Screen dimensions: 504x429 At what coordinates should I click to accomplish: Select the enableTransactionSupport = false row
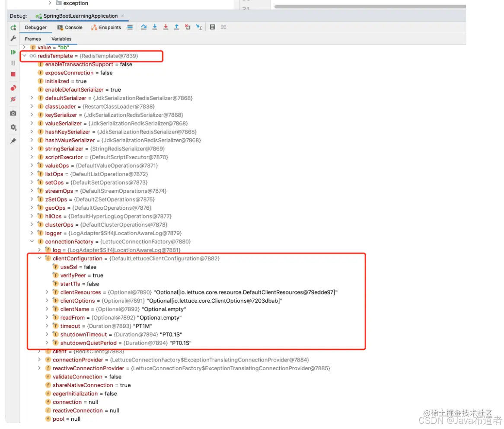point(85,64)
